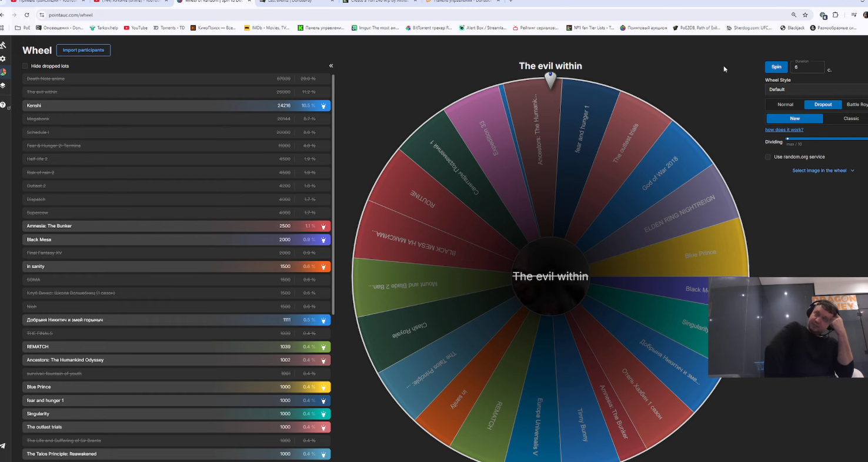Open the how does it work link
The width and height of the screenshot is (868, 462).
coord(784,129)
